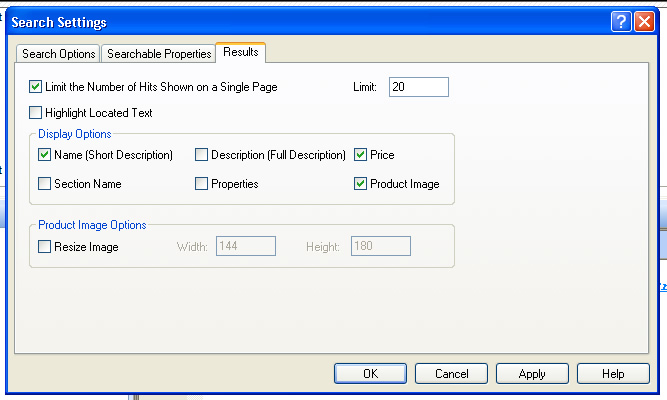Toggle the Price checkbox
The height and width of the screenshot is (400, 667).
[361, 155]
